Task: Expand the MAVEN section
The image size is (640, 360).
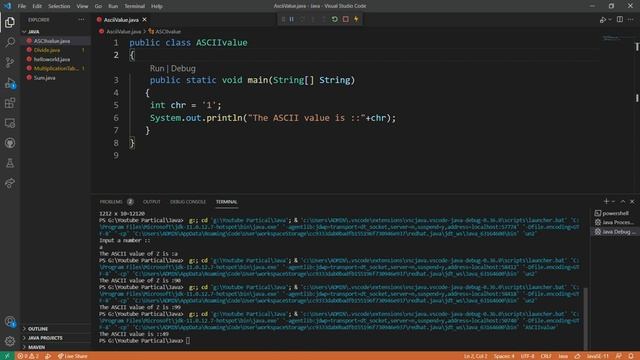Action: (x=36, y=347)
